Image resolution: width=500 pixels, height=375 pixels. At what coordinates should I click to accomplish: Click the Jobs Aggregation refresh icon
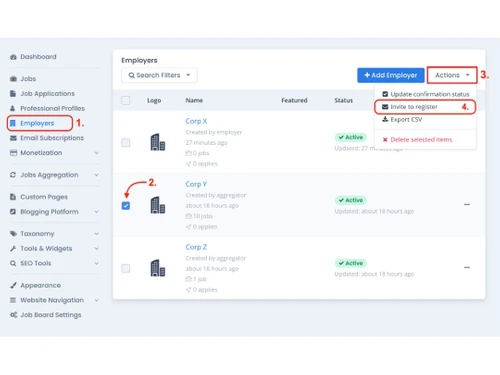click(13, 175)
